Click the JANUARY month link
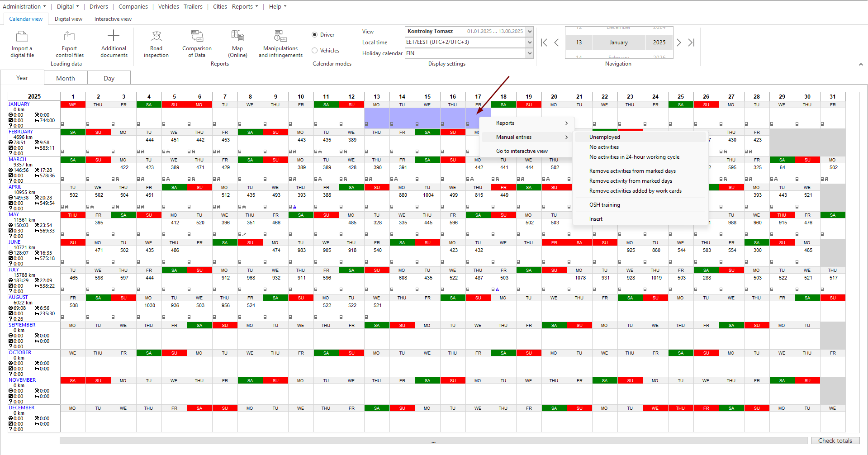The image size is (868, 455). click(19, 104)
